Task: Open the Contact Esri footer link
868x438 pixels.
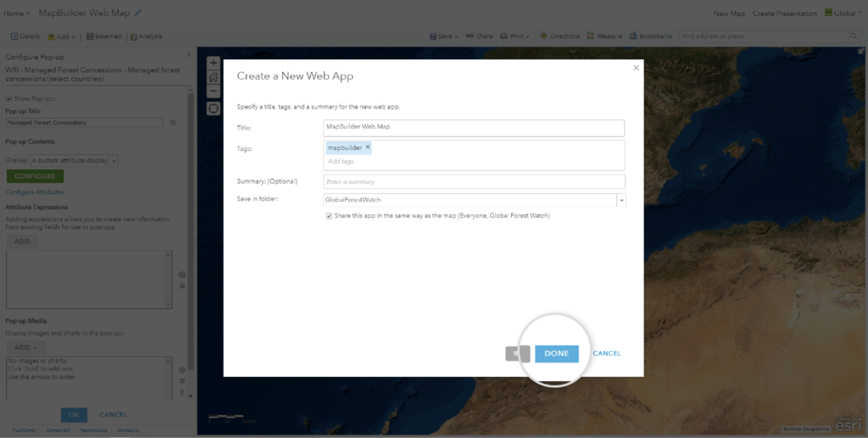Action: 58,430
